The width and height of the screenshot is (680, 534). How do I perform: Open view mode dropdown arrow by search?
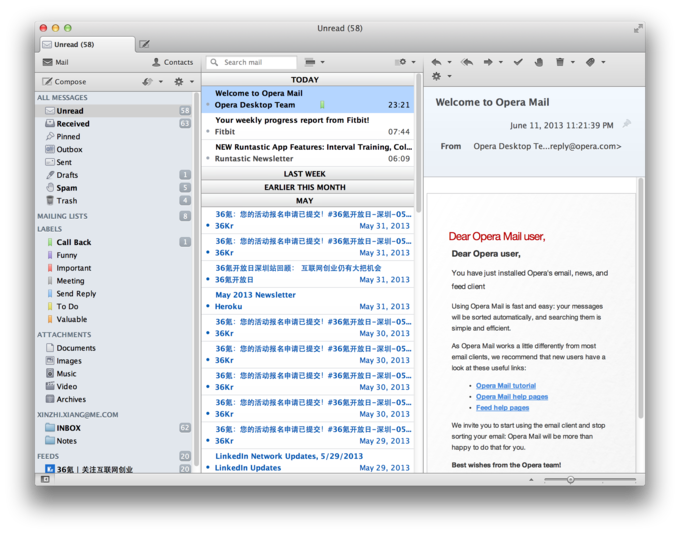[322, 62]
